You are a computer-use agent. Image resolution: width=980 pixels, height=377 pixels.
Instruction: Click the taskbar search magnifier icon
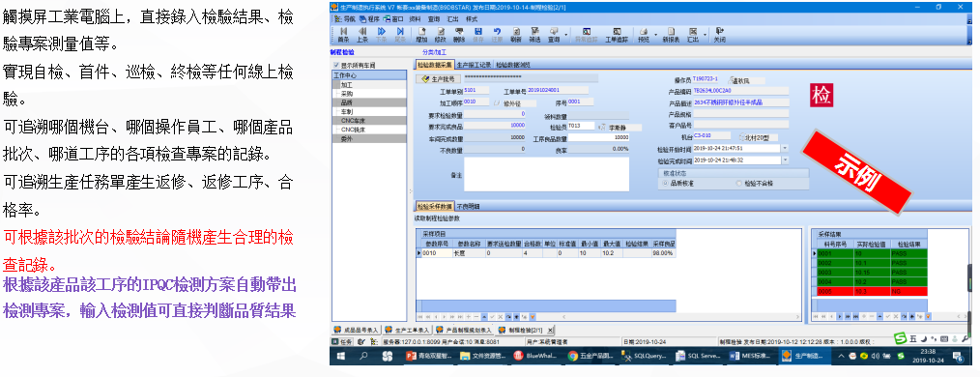coord(363,356)
